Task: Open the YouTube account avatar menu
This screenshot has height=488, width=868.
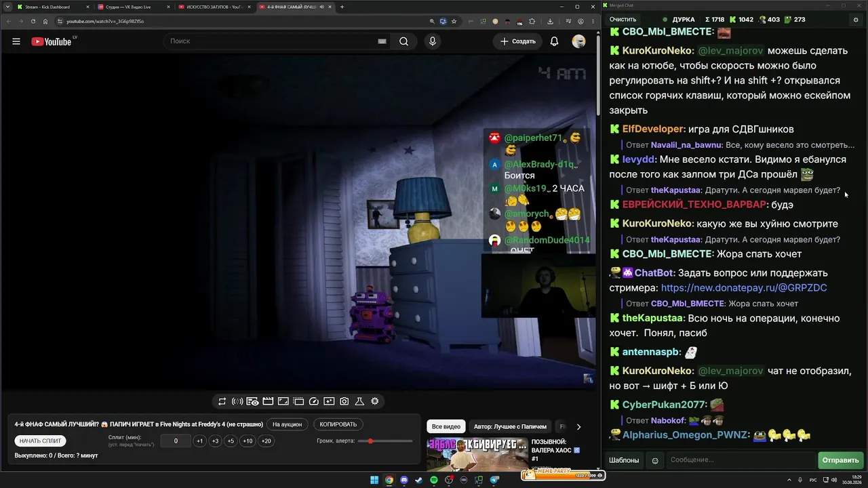Action: (578, 41)
